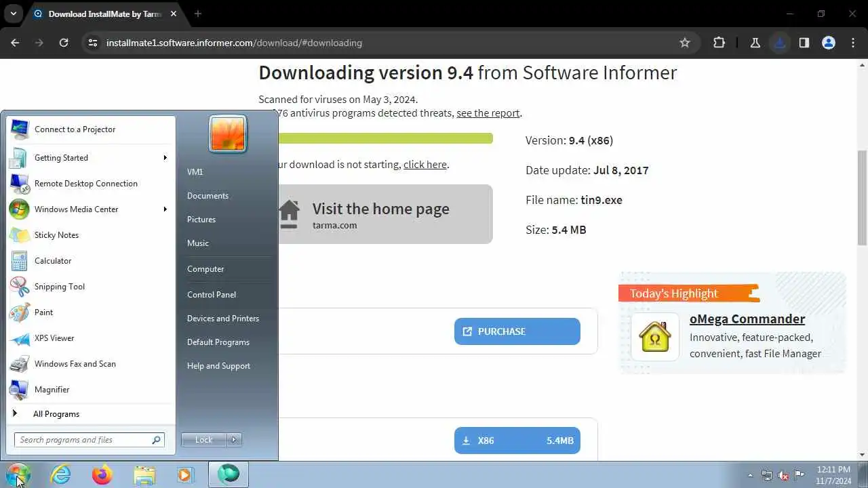Open the Downloads toolbar icon
Screen dimensions: 868x488
[779, 43]
